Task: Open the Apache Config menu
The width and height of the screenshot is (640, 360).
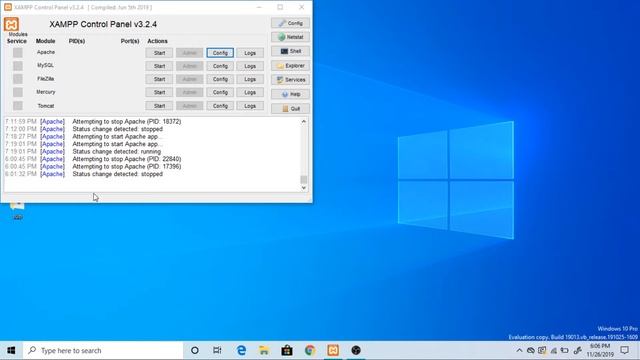Action: pos(220,53)
